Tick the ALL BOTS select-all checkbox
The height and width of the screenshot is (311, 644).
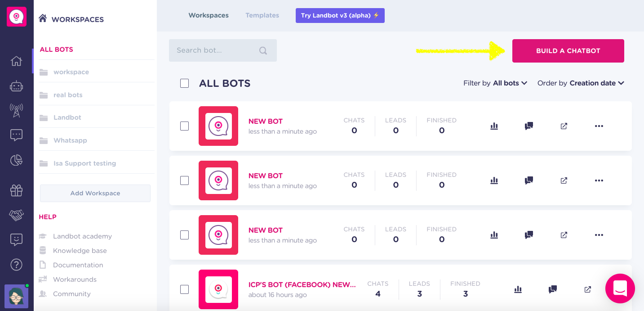pos(184,83)
